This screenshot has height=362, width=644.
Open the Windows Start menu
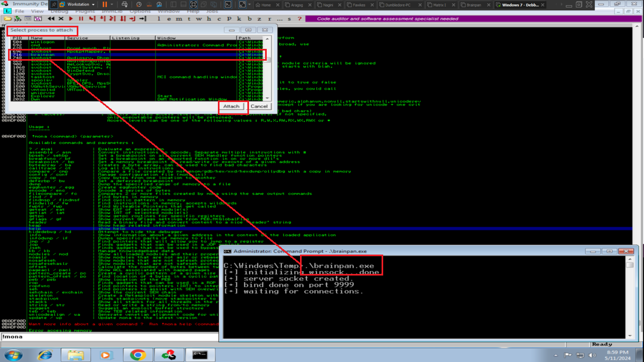click(x=13, y=354)
